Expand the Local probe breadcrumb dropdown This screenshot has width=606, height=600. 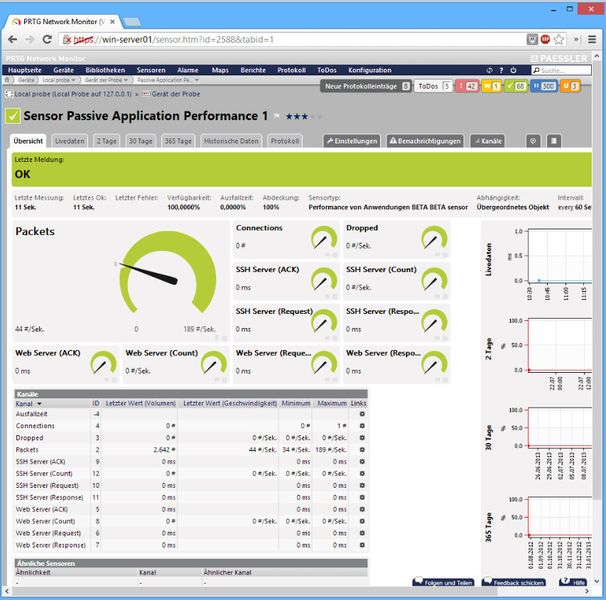coord(73,80)
